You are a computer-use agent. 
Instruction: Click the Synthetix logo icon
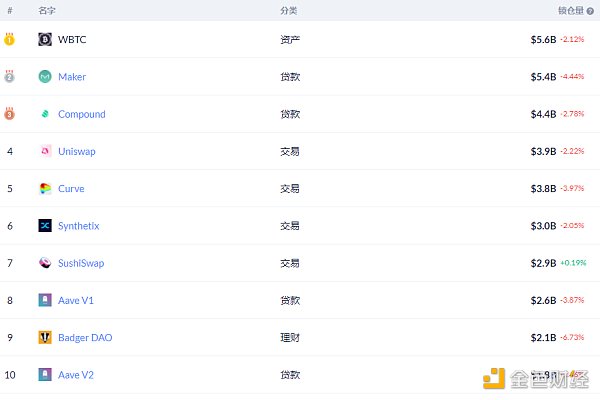[45, 226]
